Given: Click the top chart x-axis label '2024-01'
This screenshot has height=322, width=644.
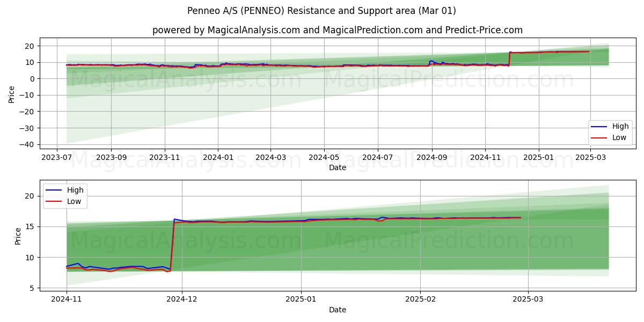Looking at the screenshot, I should pyautogui.click(x=218, y=158).
